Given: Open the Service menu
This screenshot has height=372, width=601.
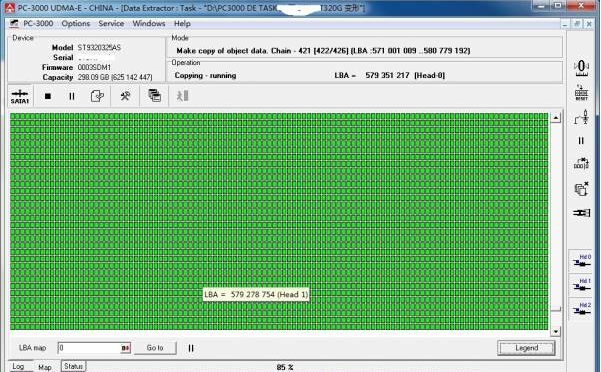Looking at the screenshot, I should pos(111,23).
